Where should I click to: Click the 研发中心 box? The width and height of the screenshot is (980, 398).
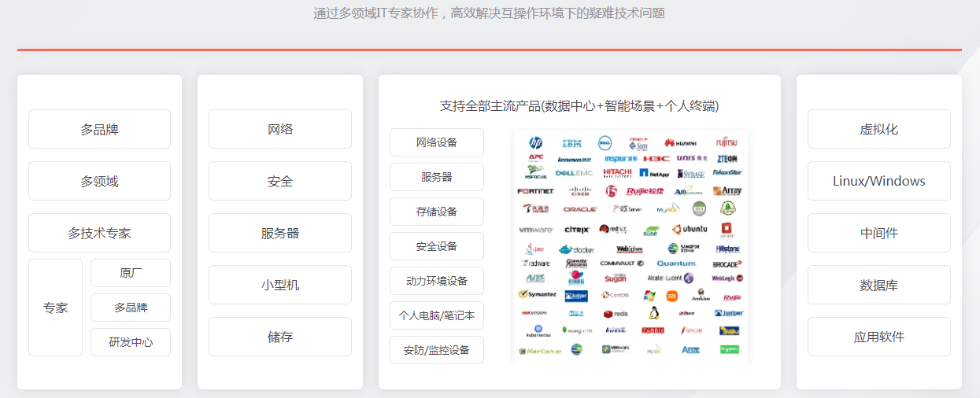pos(131,342)
